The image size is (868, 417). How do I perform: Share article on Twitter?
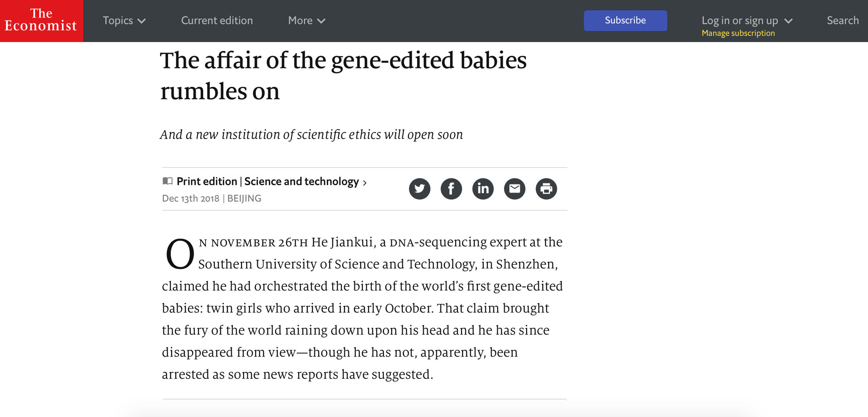click(419, 189)
